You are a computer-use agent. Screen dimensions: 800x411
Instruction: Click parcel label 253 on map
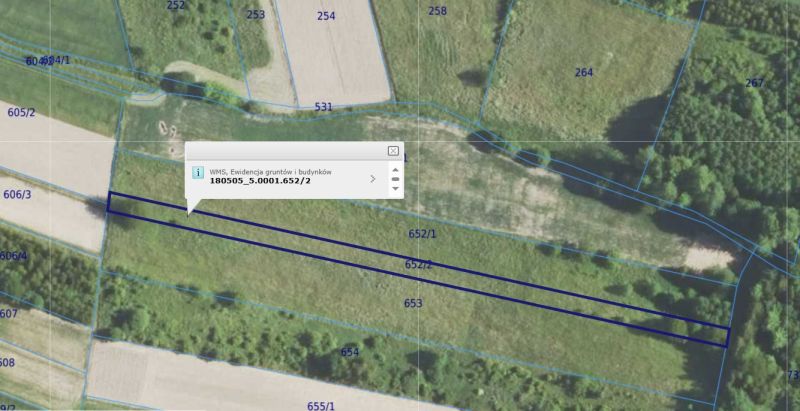[x=256, y=14]
